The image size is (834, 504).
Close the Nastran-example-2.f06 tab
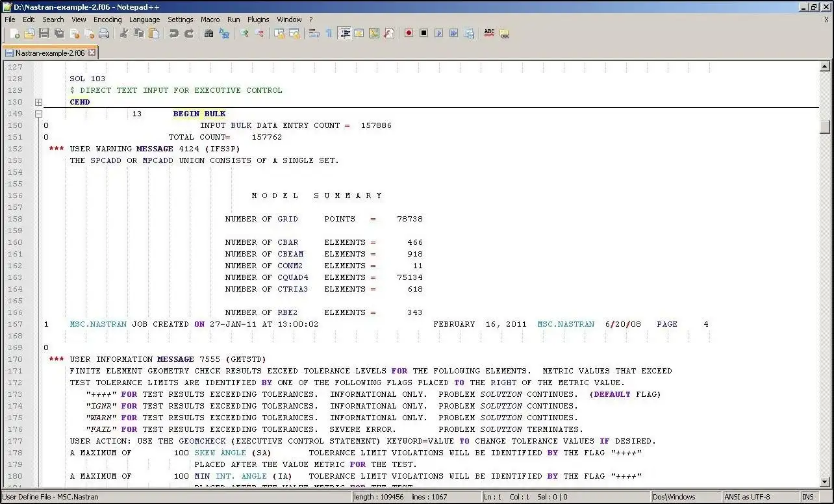tap(92, 53)
